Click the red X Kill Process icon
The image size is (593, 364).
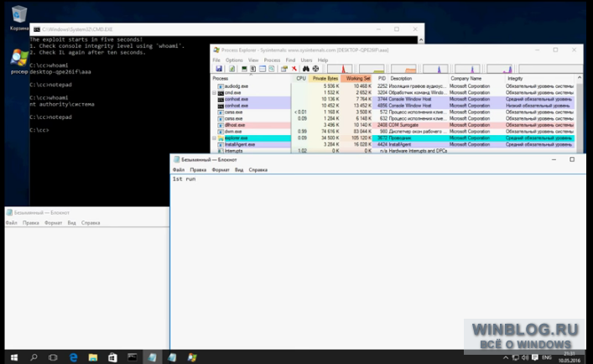pos(294,69)
